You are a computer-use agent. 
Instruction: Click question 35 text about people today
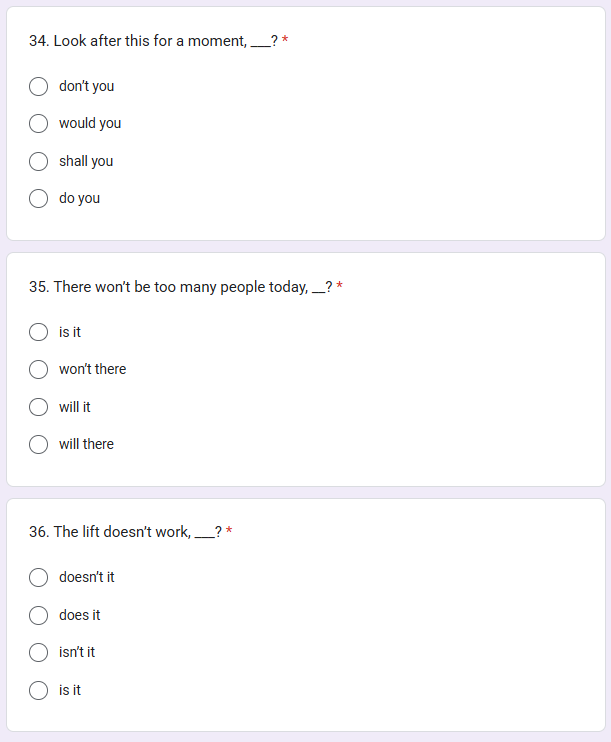[x=181, y=287]
